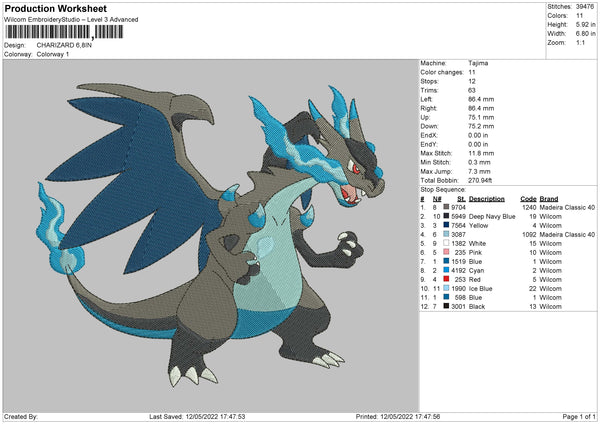This screenshot has width=600, height=424.
Task: Click the 'Brand' column header
Action: coord(549,199)
